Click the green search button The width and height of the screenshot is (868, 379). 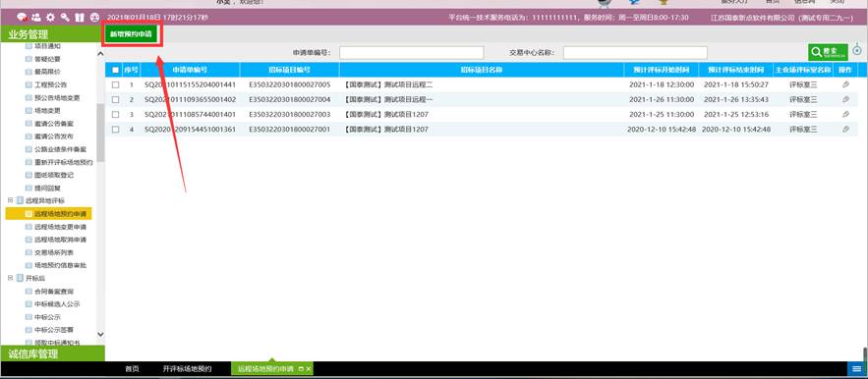828,52
